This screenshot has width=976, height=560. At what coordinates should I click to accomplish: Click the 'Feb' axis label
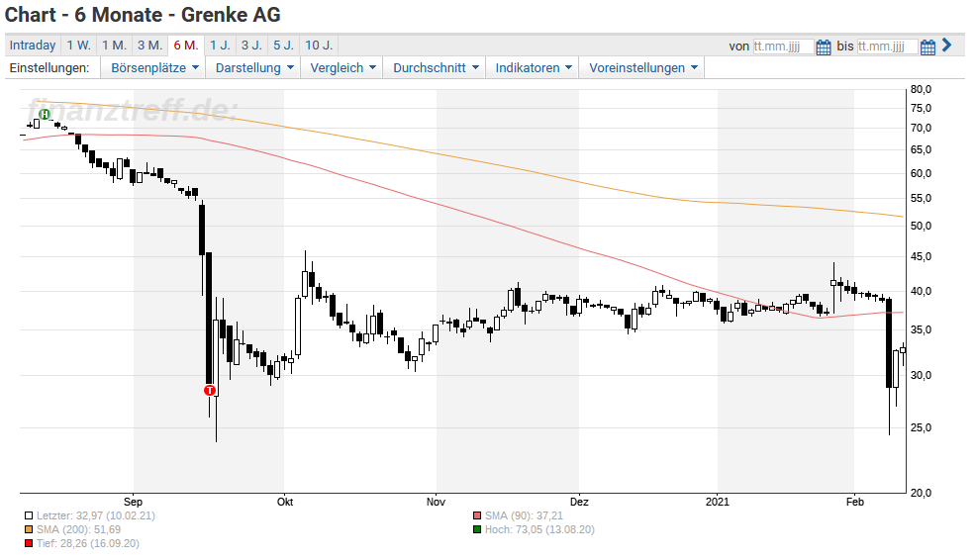854,502
